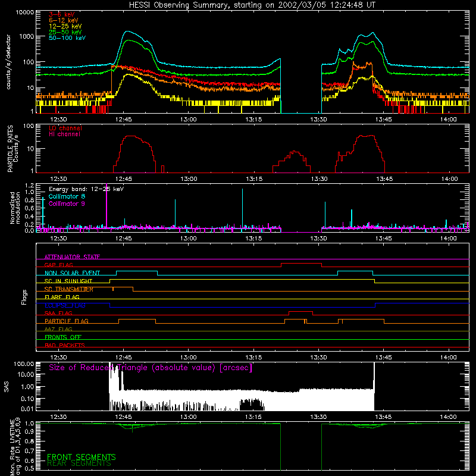Click the 12:30 tick under the SAS plot
Screen dimensions: 476x476
[x=58, y=417]
